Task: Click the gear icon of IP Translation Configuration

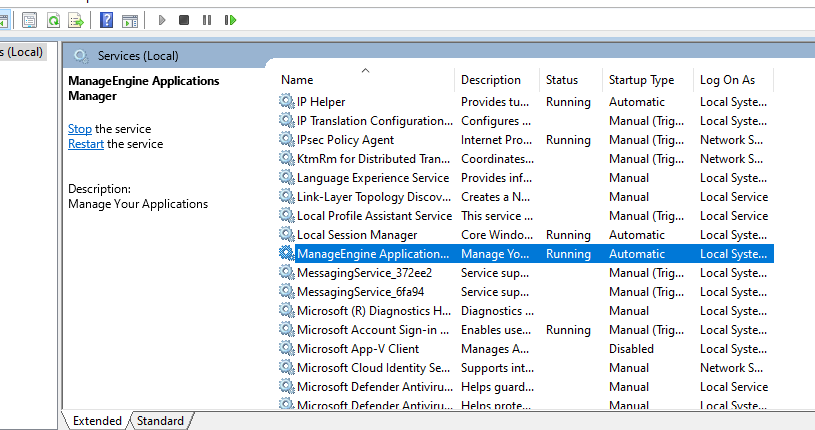Action: (x=286, y=120)
